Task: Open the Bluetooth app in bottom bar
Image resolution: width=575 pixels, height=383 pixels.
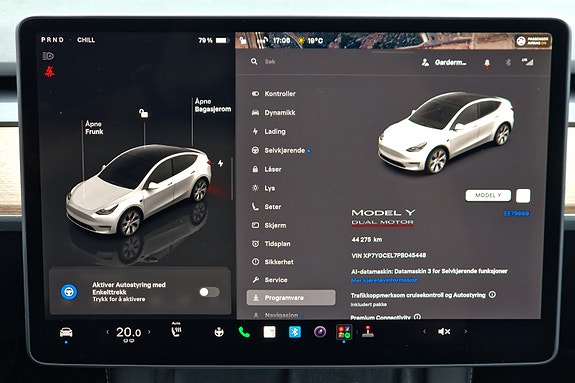Action: click(x=295, y=332)
